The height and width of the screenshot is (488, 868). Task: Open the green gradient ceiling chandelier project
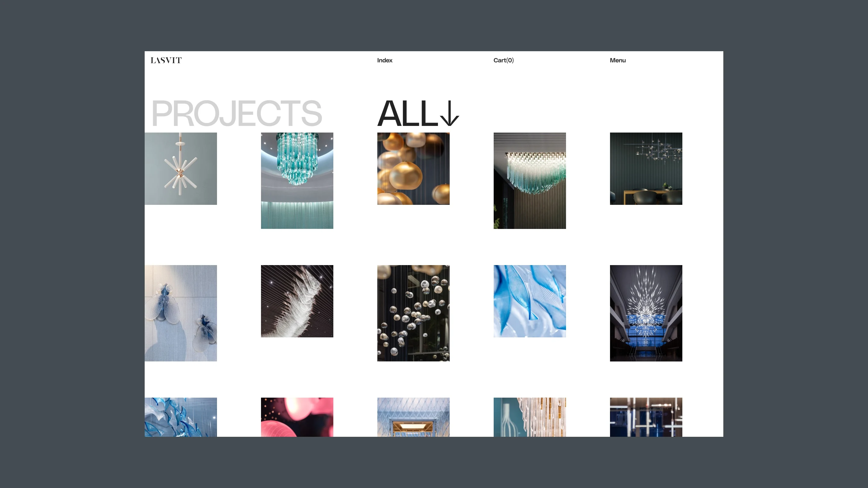click(x=529, y=180)
